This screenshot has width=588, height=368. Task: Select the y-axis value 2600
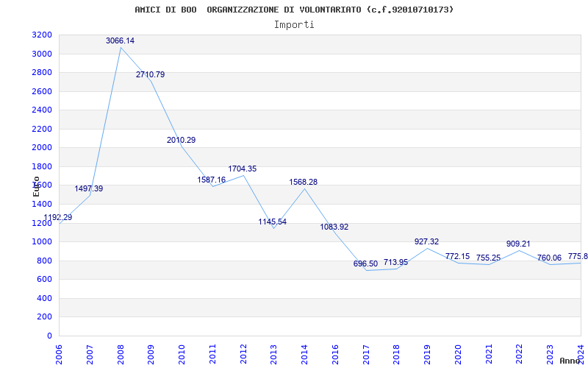pos(42,91)
